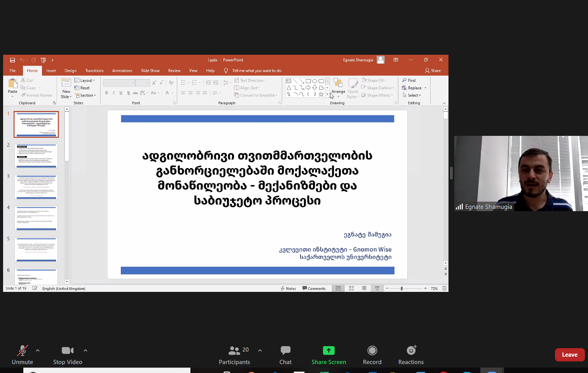Viewport: 588px width, 373px height.
Task: Toggle the Notes pane
Action: (288, 288)
